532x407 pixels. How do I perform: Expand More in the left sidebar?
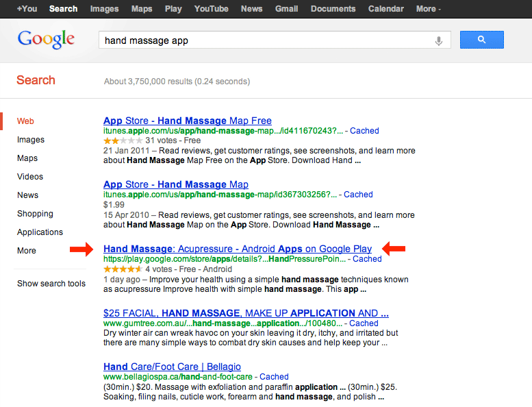pos(27,251)
